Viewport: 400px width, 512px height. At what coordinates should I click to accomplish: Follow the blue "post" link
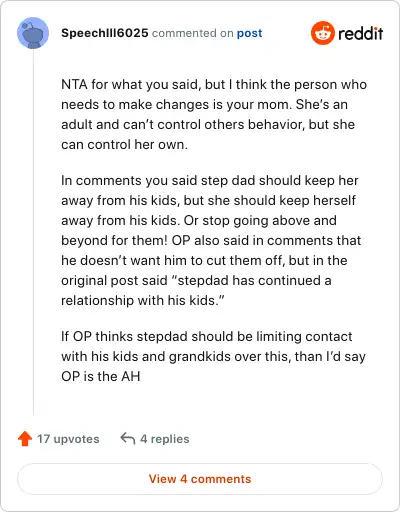click(x=249, y=33)
